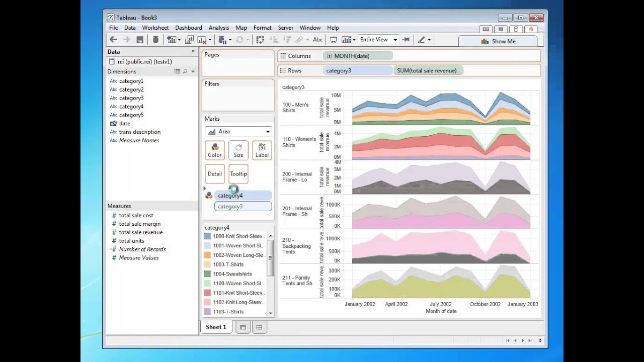
Task: Click the Tooltip button on Marks card
Action: [x=238, y=174]
